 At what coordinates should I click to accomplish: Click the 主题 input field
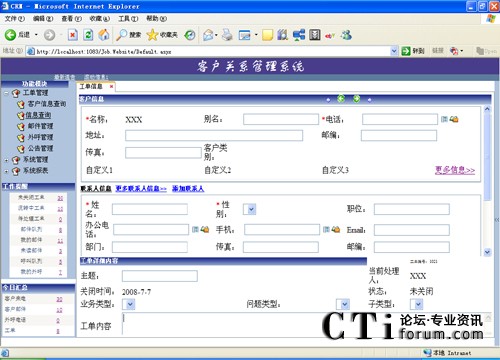[160, 276]
